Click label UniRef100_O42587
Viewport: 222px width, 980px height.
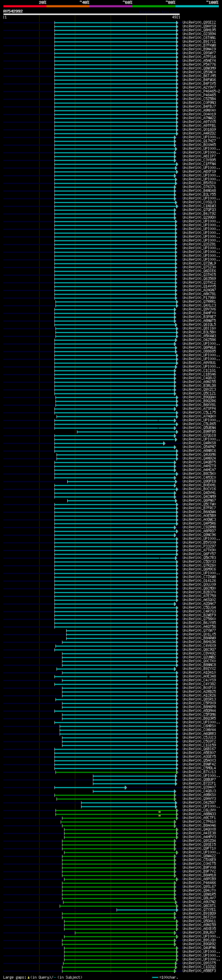coord(199,802)
